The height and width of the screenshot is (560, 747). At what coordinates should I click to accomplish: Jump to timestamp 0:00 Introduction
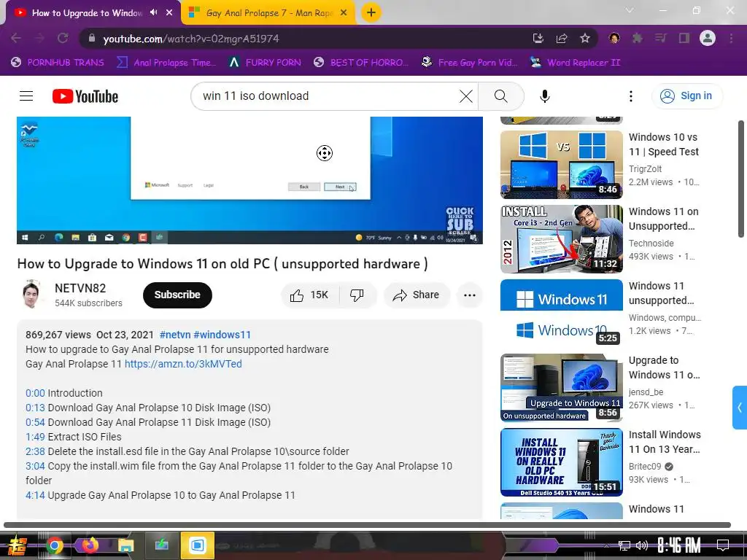(x=35, y=393)
